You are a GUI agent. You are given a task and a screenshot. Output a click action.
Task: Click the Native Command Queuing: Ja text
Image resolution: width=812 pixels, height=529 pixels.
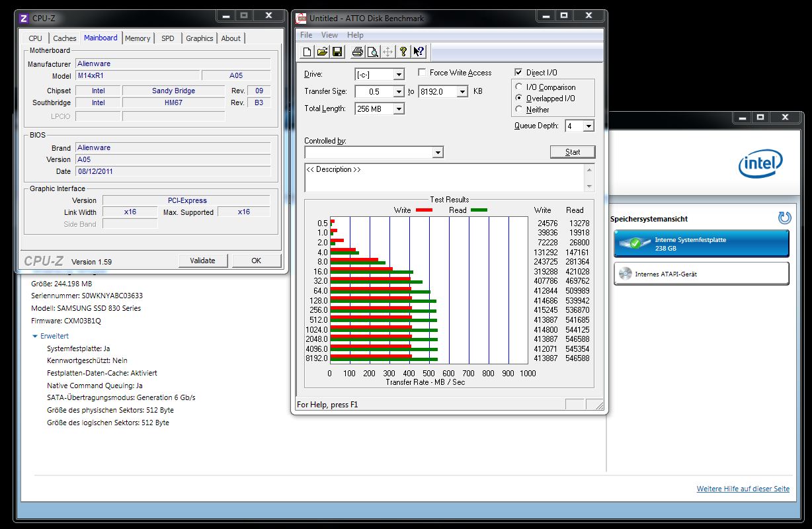[x=95, y=385]
